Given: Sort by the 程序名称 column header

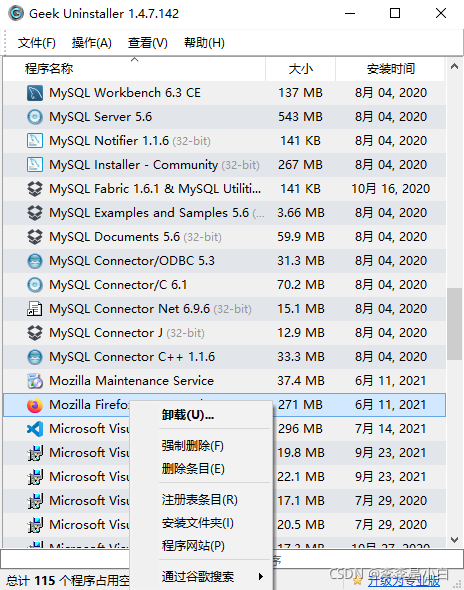Looking at the screenshot, I should [x=134, y=69].
